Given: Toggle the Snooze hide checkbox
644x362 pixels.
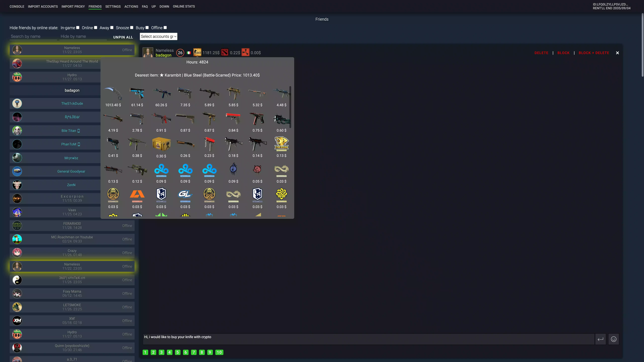Looking at the screenshot, I should (x=132, y=28).
